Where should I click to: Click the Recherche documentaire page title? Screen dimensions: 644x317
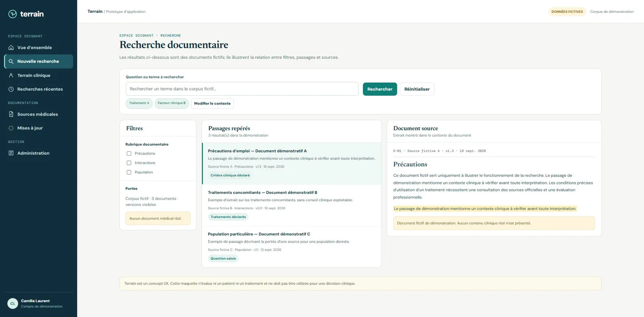click(174, 45)
